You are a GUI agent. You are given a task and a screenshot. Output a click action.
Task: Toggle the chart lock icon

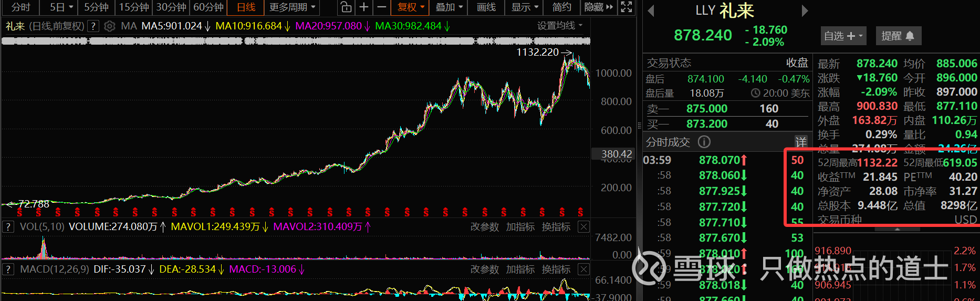coord(346,7)
